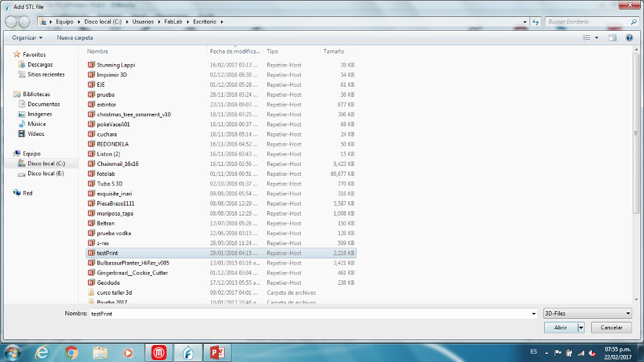Image resolution: width=644 pixels, height=362 pixels.
Task: Select the Stunning Lappi file icon
Action: coord(91,65)
